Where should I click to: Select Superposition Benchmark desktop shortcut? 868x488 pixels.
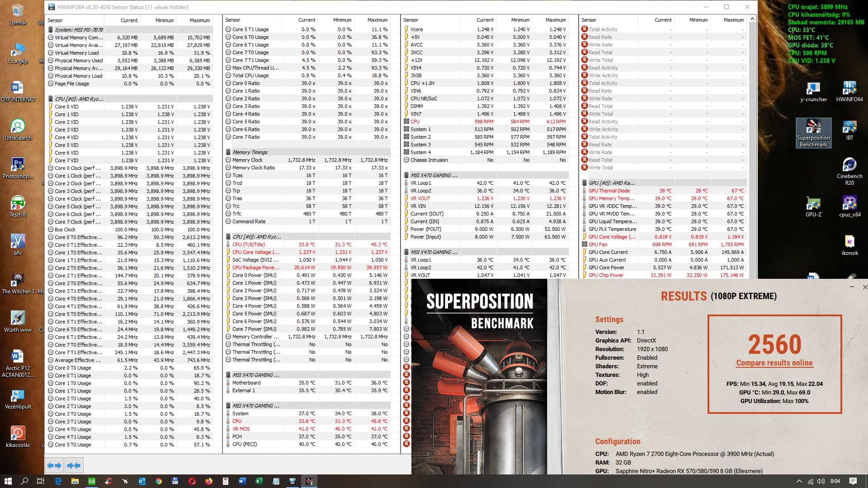813,133
